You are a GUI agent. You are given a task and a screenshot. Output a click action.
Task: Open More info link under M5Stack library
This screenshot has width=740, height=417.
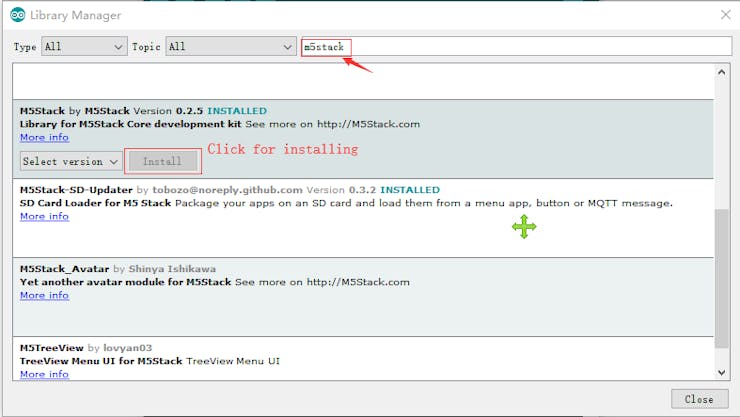[x=44, y=137]
